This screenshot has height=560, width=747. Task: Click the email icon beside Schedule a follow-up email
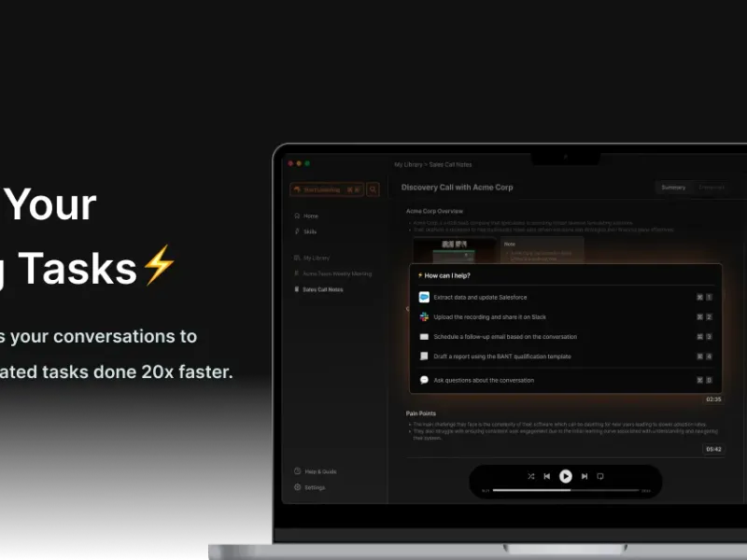(424, 336)
